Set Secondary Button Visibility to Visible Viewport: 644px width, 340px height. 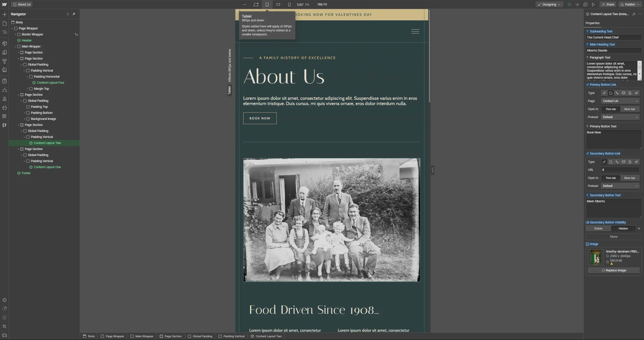click(598, 228)
